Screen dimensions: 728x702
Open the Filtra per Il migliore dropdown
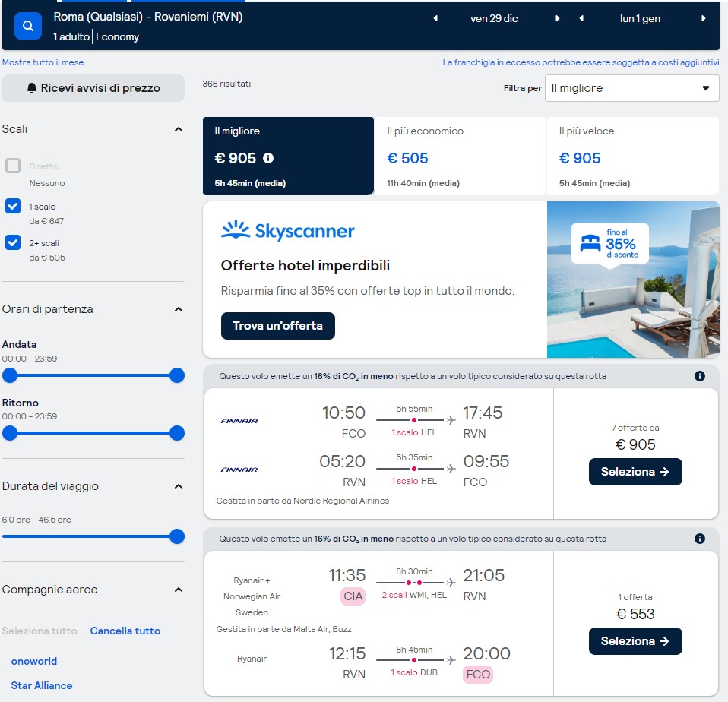tap(632, 88)
